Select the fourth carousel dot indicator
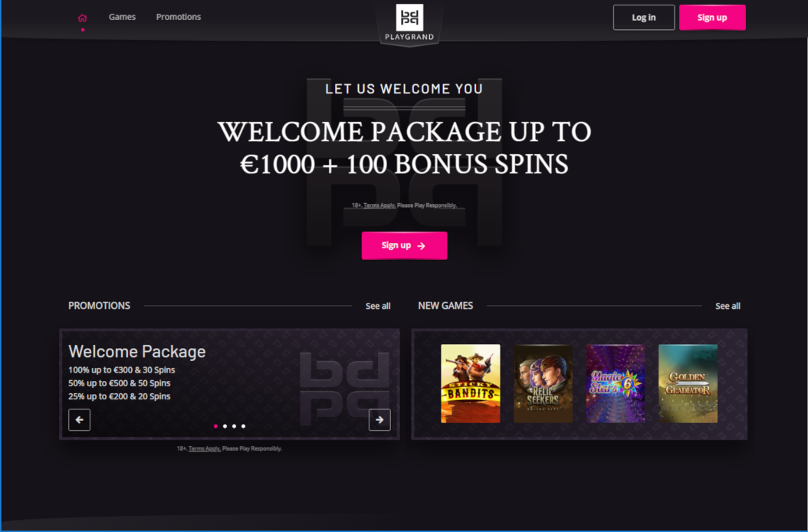Viewport: 808px width, 532px height. click(x=243, y=426)
